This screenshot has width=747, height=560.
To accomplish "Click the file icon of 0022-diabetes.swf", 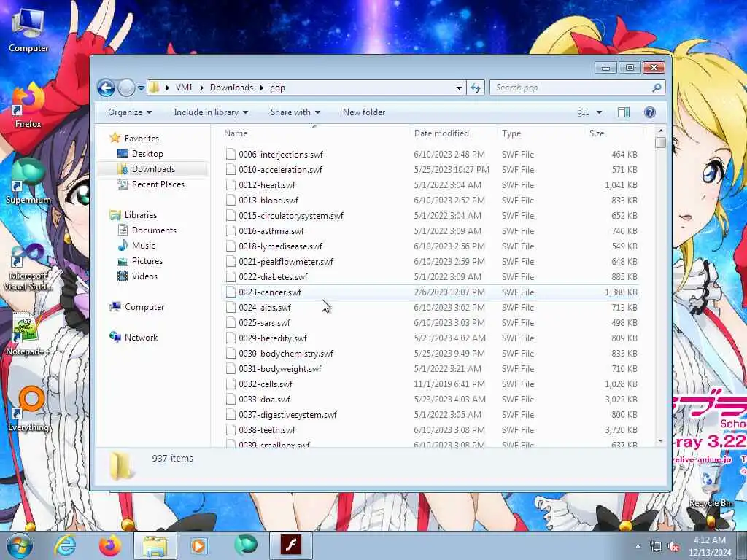I will [231, 276].
